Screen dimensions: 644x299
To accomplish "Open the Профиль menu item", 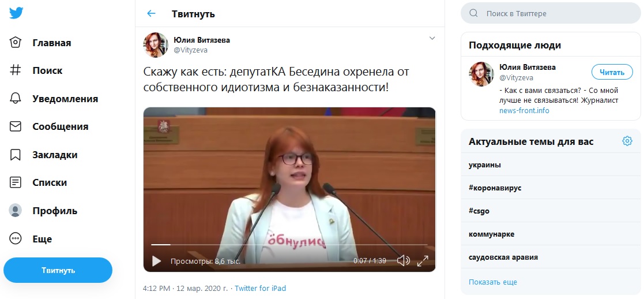I will click(x=43, y=211).
